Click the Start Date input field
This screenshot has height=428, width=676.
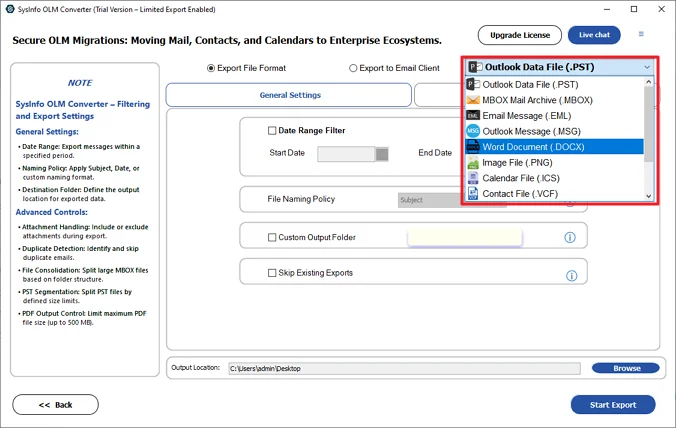(x=346, y=154)
